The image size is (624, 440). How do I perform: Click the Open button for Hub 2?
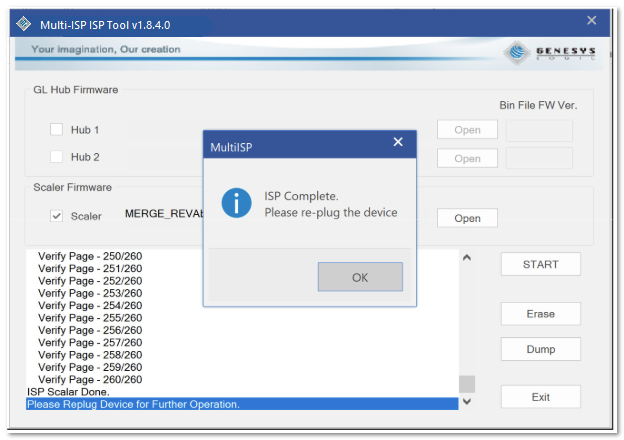tap(467, 158)
